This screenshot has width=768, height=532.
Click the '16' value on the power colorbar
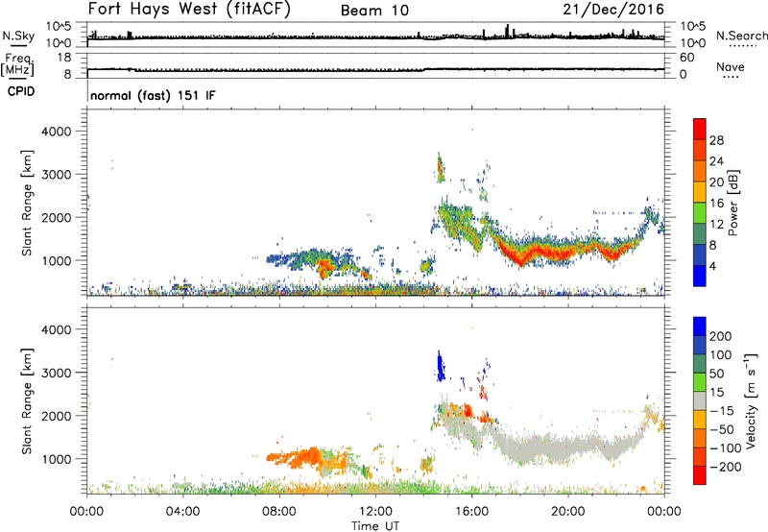pyautogui.click(x=716, y=204)
